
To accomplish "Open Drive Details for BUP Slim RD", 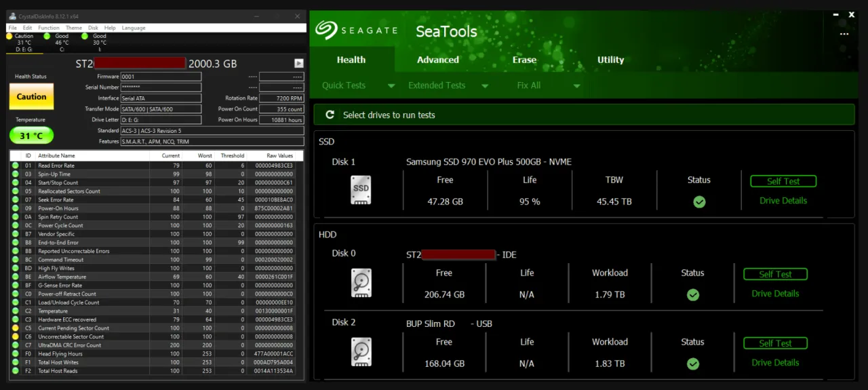I will [775, 363].
